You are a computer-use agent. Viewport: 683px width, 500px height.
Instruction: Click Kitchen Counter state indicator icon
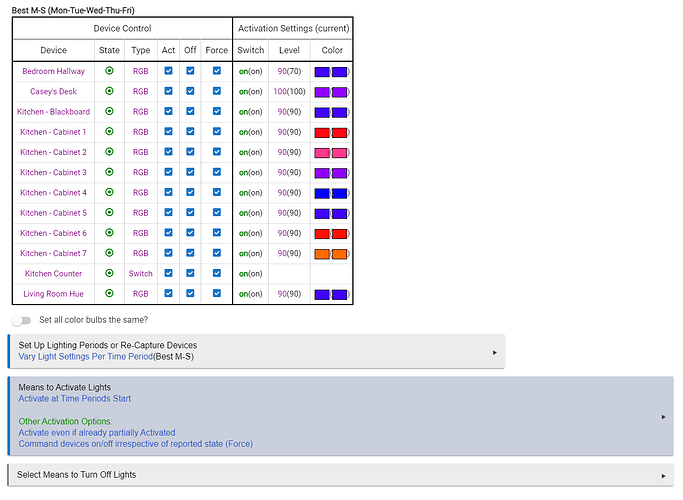(x=109, y=273)
